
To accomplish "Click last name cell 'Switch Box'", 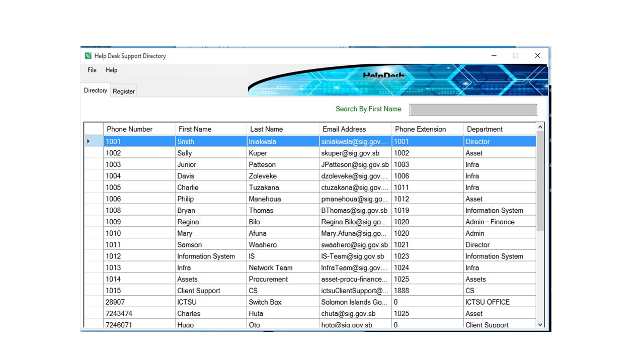I will [x=283, y=302].
